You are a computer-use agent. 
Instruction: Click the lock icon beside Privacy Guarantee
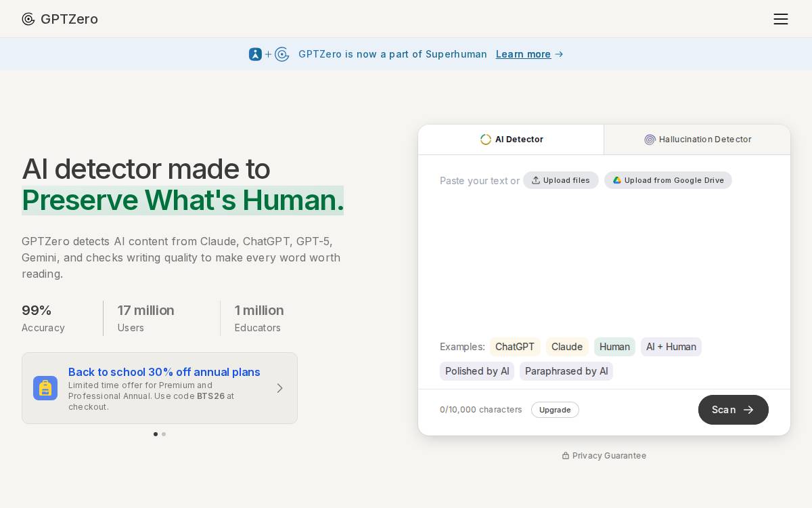(566, 456)
